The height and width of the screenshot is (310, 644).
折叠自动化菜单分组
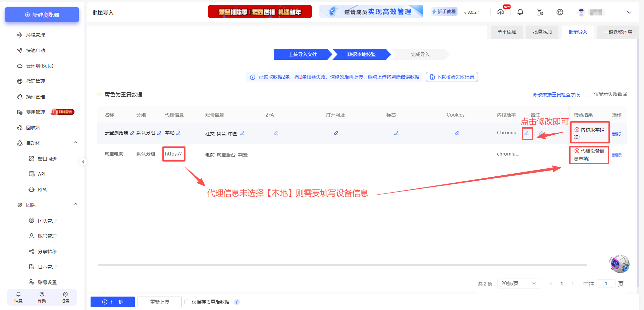[x=76, y=142]
